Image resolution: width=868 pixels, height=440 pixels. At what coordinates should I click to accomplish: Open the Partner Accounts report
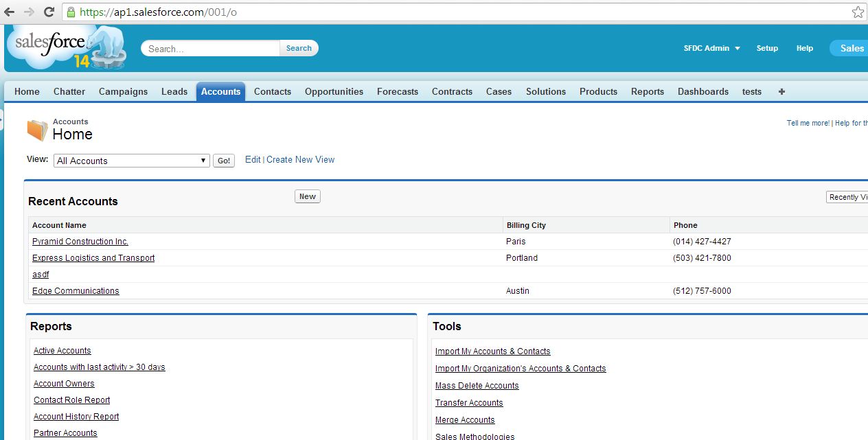[65, 433]
